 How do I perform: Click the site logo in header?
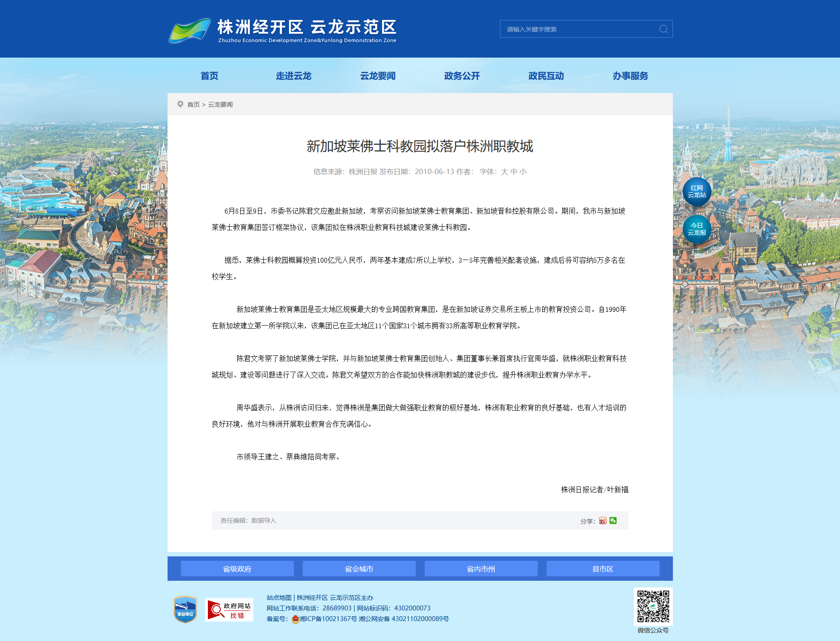pos(282,30)
